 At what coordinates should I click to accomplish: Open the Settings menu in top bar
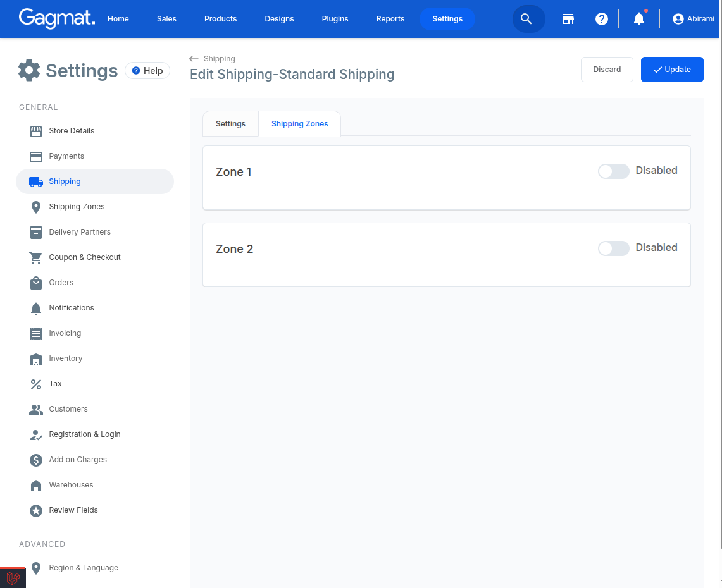click(447, 19)
